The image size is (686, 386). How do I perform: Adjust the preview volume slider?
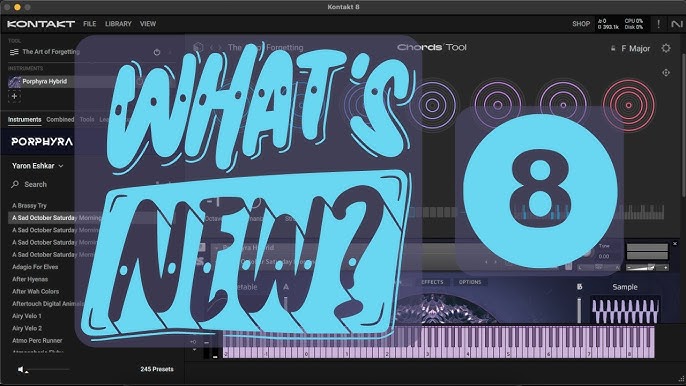coord(47,370)
